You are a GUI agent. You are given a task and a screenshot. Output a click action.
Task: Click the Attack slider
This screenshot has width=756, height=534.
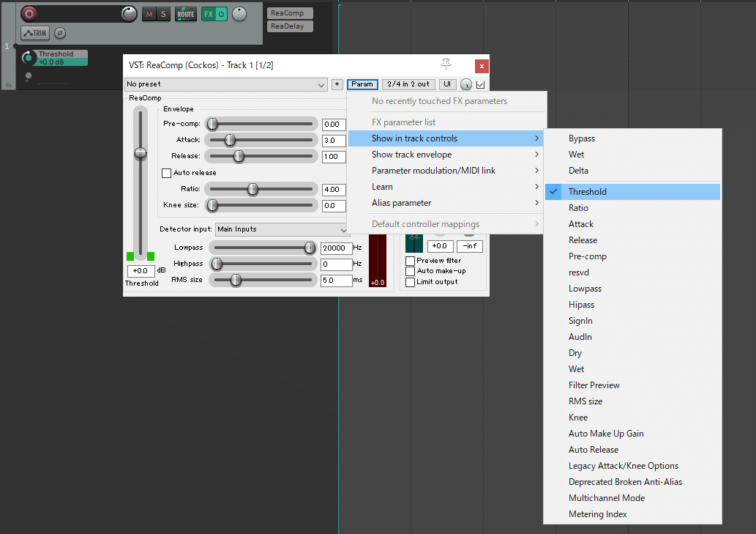tap(261, 140)
